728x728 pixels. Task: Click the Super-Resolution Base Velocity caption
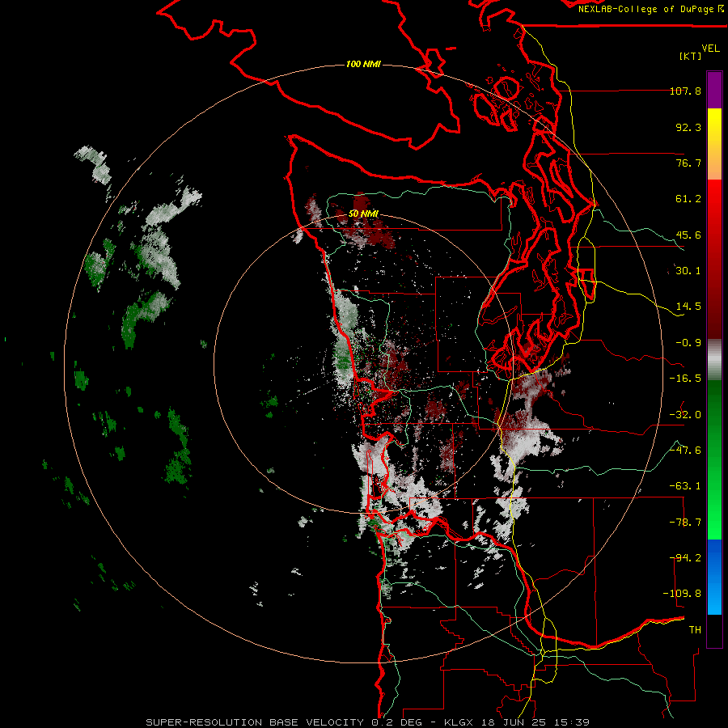(368, 722)
